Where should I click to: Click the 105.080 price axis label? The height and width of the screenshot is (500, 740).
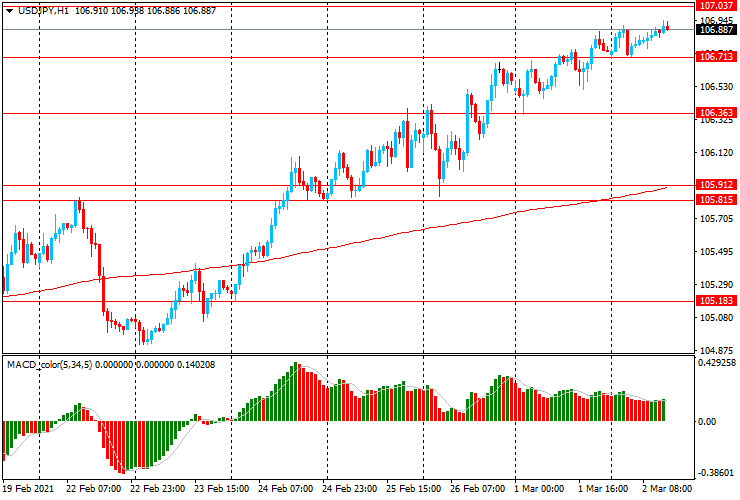(x=716, y=318)
